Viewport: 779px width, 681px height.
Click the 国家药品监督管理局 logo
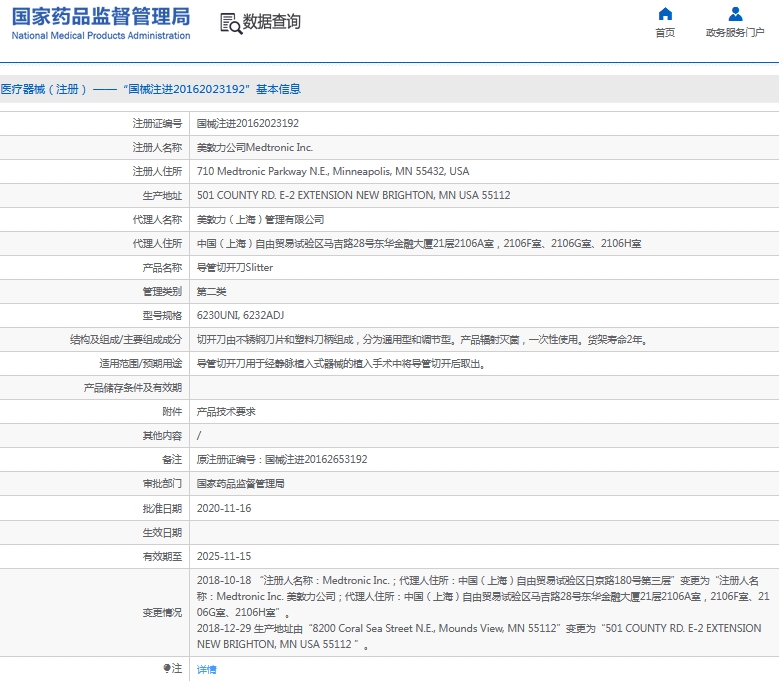tap(101, 16)
